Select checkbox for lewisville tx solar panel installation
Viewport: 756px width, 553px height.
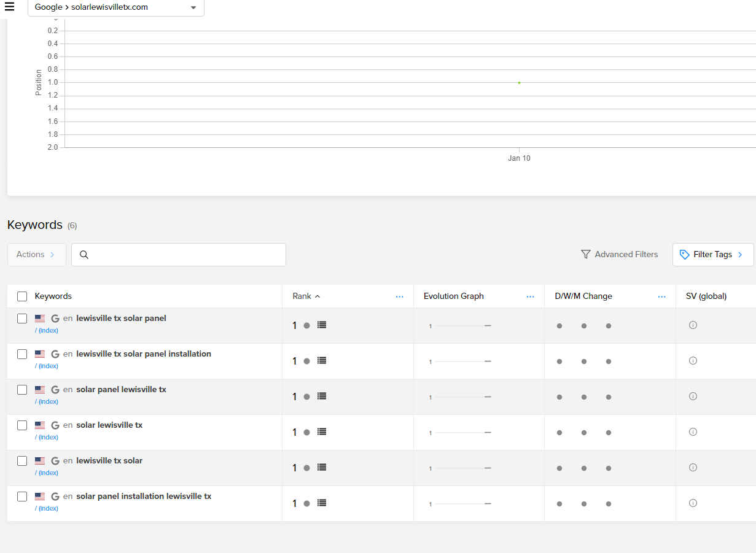pyautogui.click(x=22, y=354)
